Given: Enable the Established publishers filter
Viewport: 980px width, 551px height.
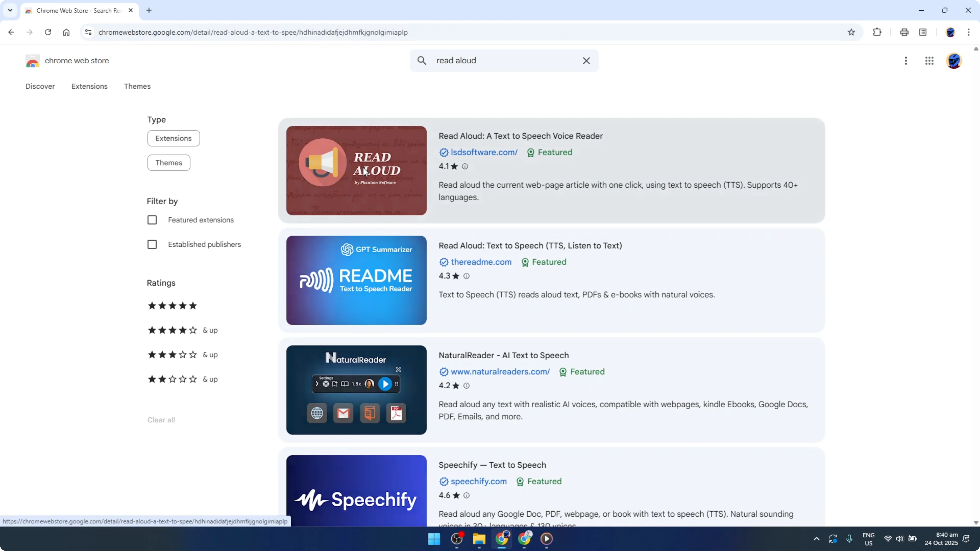Looking at the screenshot, I should [x=152, y=245].
